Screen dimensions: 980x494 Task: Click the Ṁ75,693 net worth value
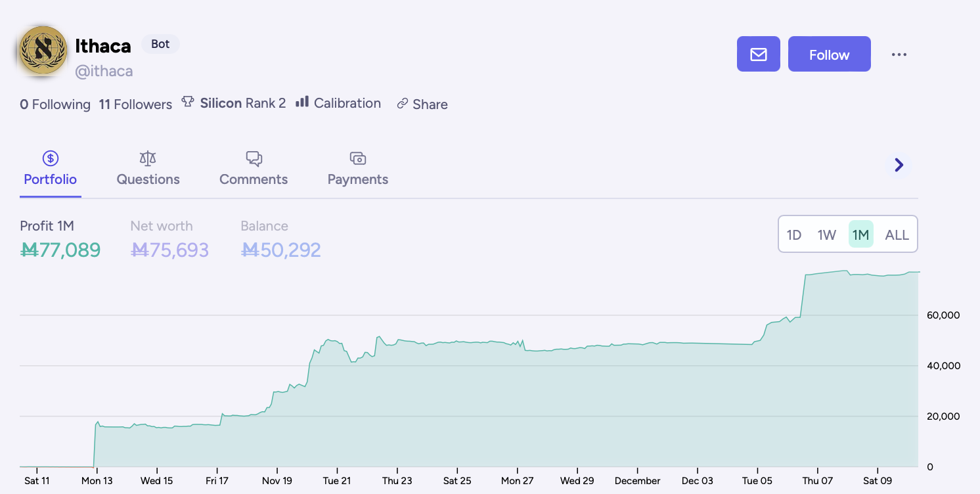[x=169, y=250]
